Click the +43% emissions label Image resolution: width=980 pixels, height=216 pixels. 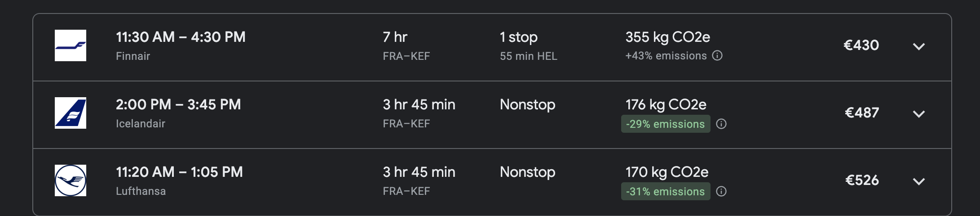click(x=666, y=56)
